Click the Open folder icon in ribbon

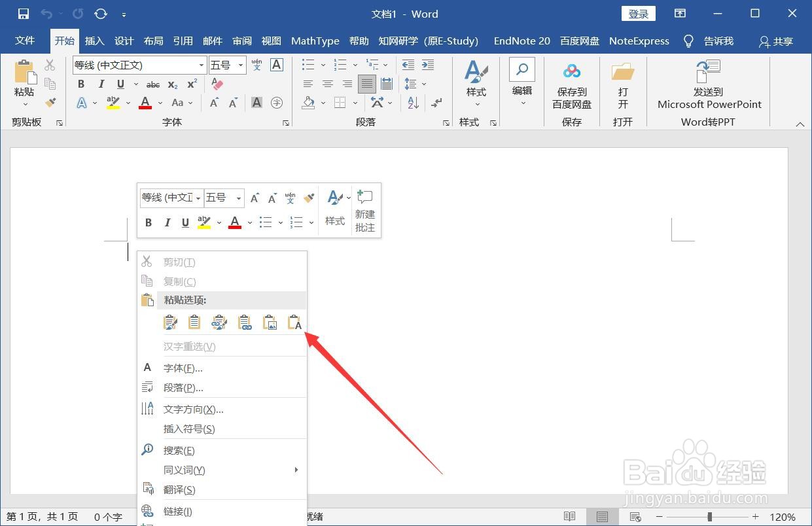point(623,86)
